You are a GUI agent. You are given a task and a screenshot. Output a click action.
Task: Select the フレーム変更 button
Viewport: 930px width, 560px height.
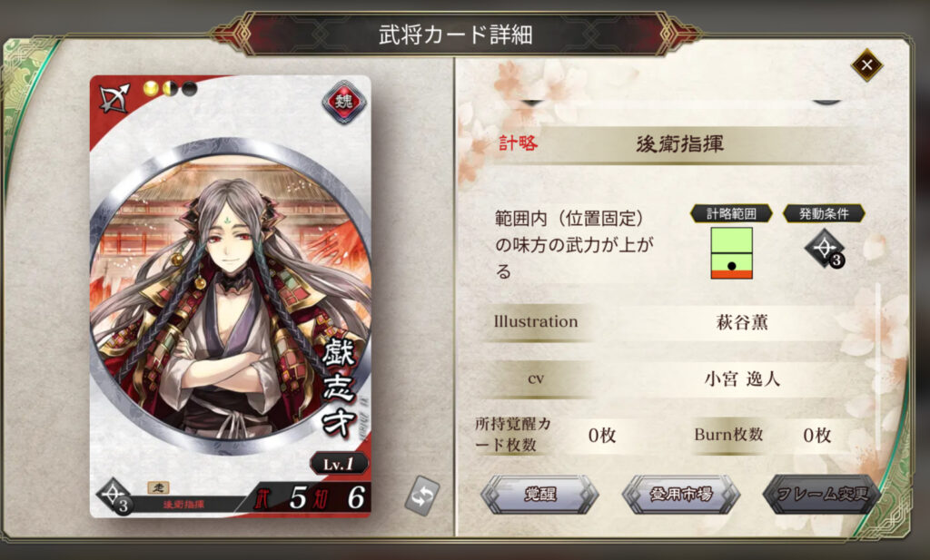point(822,493)
